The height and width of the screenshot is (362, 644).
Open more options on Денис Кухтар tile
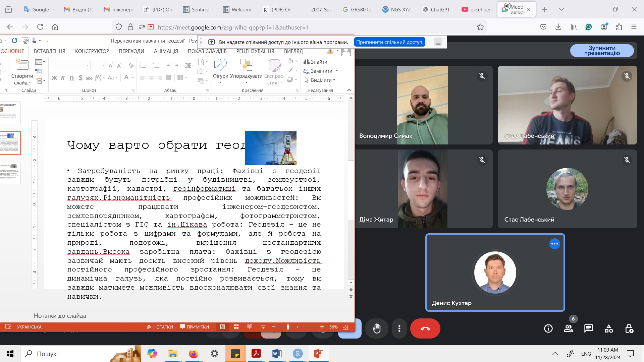[x=554, y=244]
